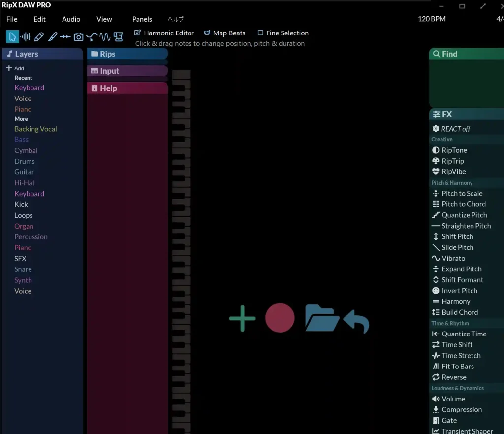Click the 120 BPM tempo display

click(432, 19)
